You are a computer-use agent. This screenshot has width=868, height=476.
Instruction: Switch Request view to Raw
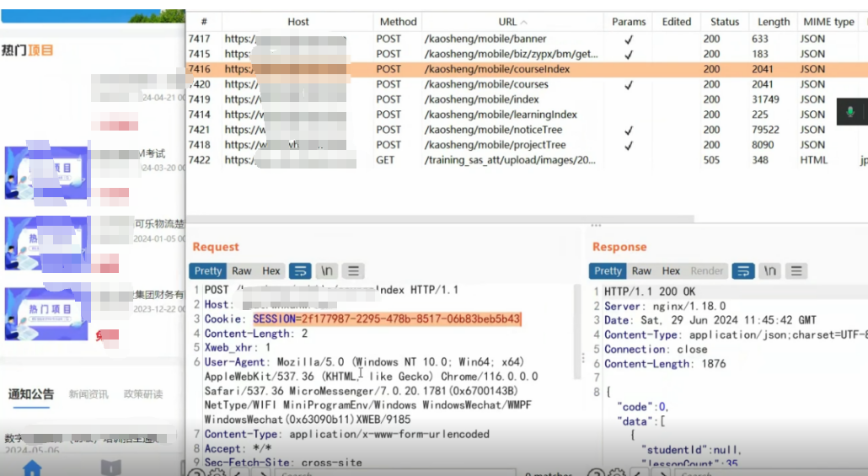pyautogui.click(x=242, y=270)
